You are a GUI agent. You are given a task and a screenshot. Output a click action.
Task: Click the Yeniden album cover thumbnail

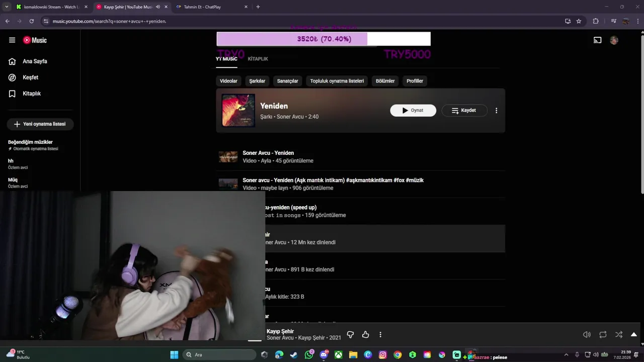coord(238,110)
